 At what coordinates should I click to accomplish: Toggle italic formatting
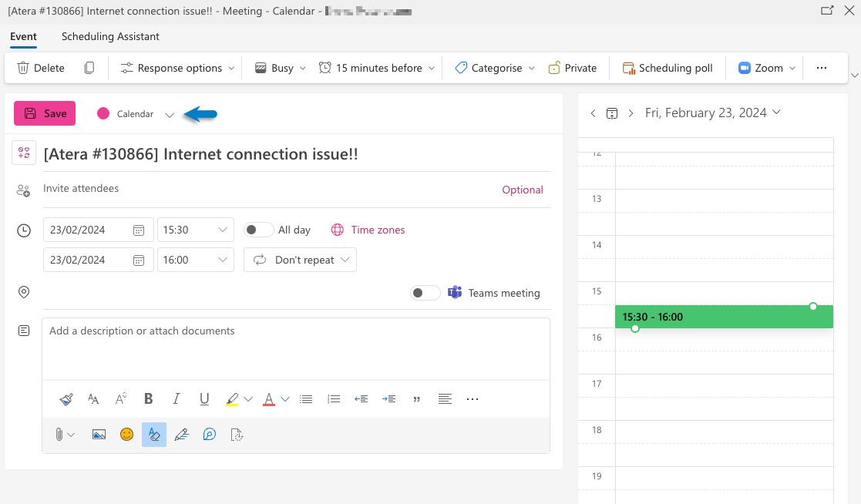177,399
